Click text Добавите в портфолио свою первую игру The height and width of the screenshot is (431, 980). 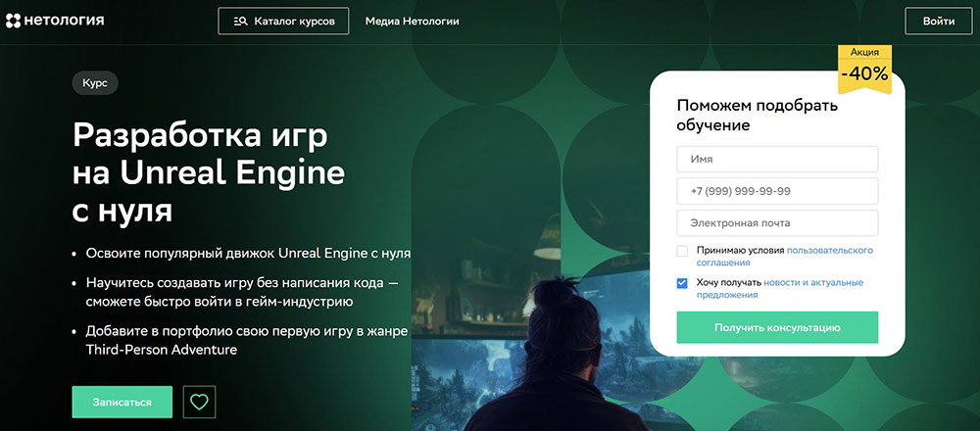[x=247, y=341]
